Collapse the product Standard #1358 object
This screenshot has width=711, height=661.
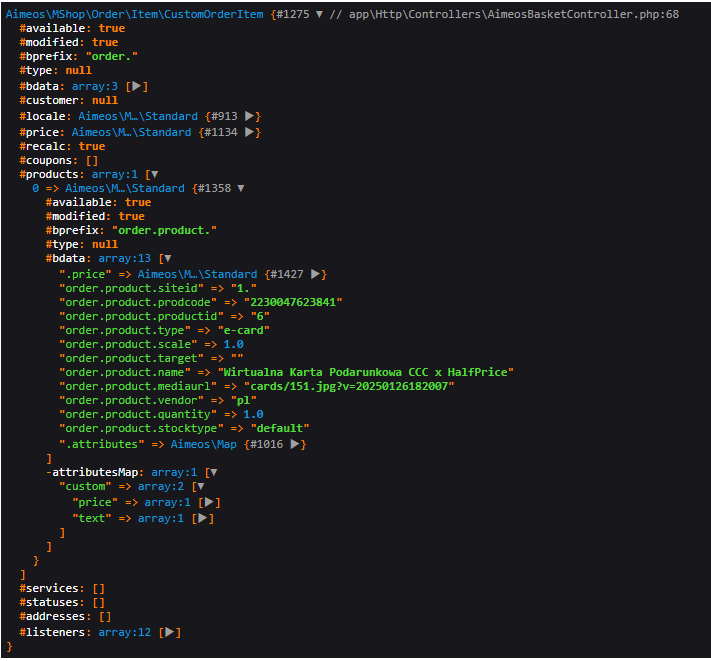pos(241,188)
